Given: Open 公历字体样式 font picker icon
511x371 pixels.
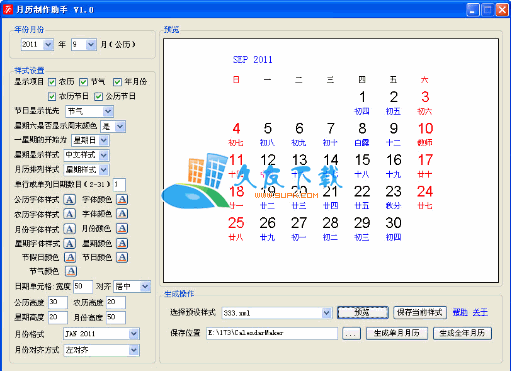Looking at the screenshot, I should (69, 200).
